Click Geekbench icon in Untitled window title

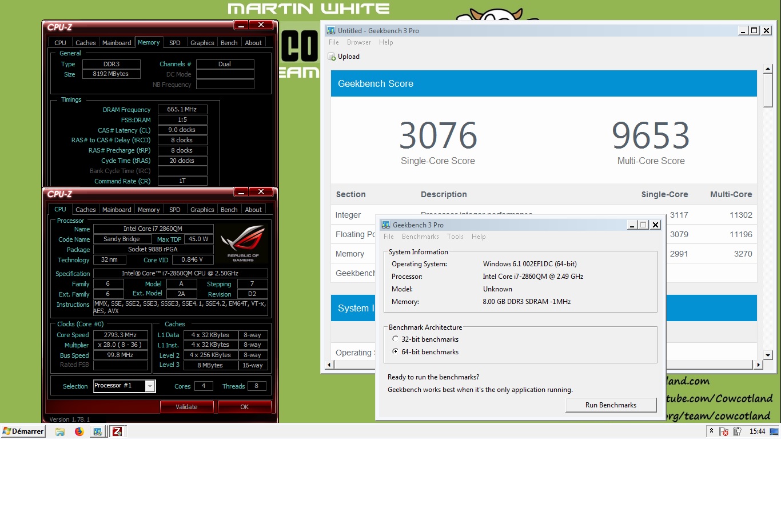tap(330, 31)
